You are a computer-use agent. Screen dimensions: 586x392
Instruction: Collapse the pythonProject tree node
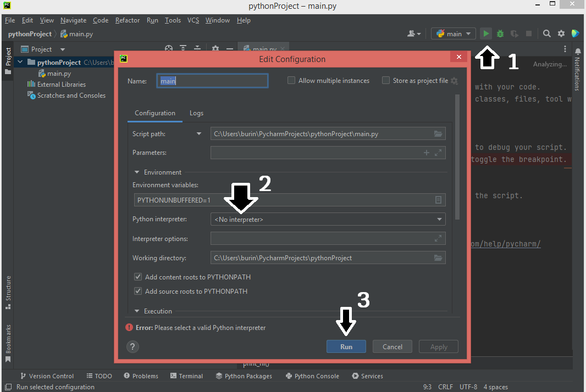(20, 62)
